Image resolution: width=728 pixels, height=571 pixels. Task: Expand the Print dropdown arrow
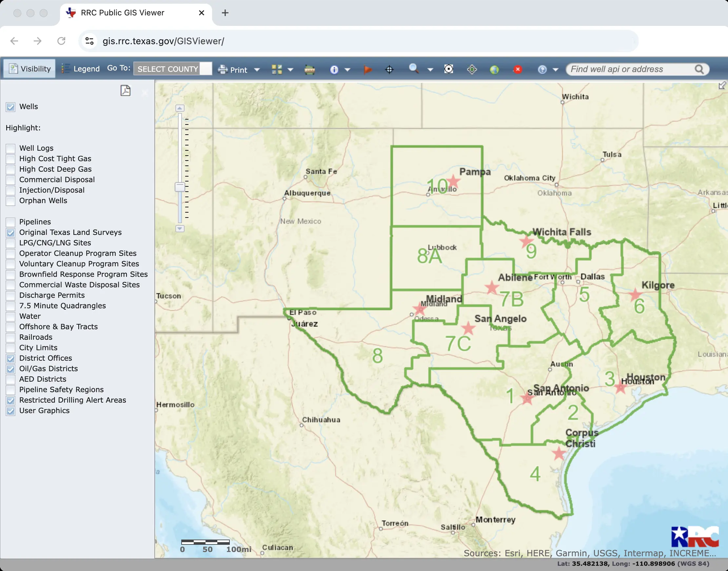click(257, 70)
